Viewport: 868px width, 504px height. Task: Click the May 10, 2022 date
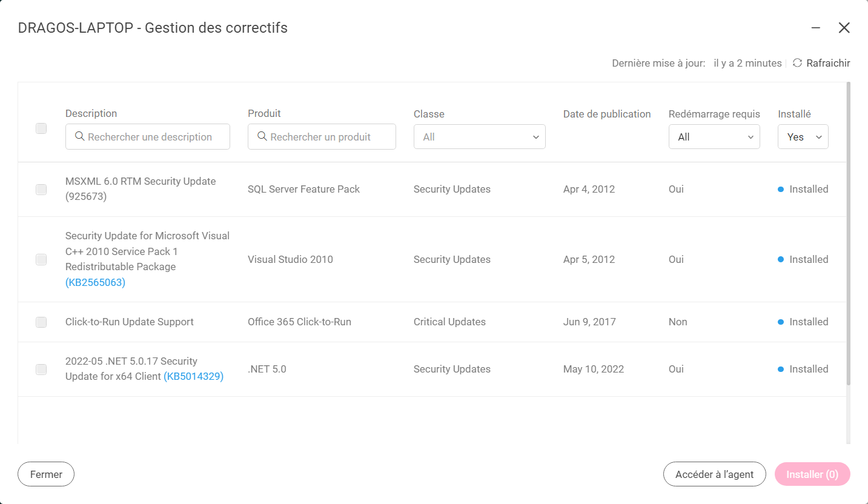pyautogui.click(x=594, y=369)
